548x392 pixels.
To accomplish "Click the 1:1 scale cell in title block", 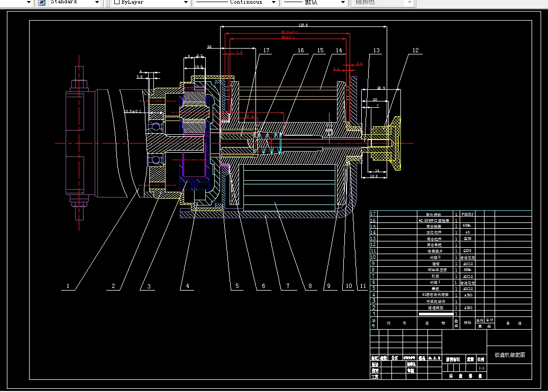I will tap(481, 368).
